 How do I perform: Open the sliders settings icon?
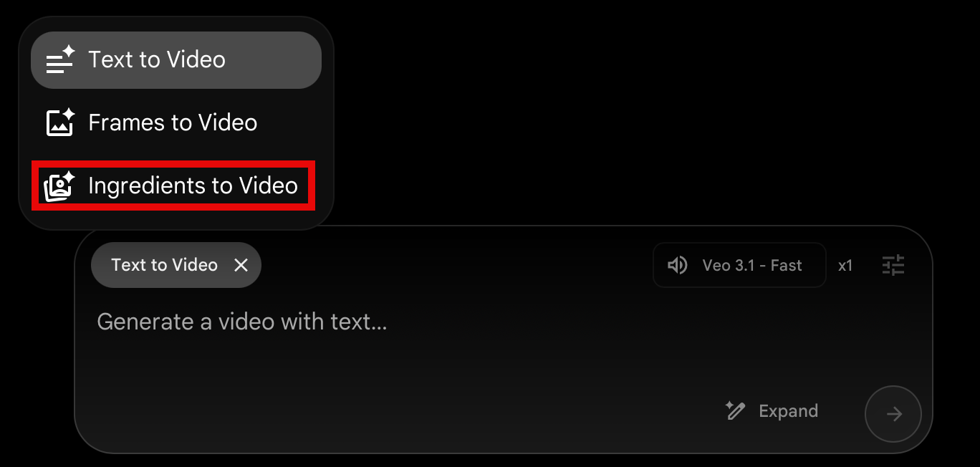pyautogui.click(x=893, y=266)
